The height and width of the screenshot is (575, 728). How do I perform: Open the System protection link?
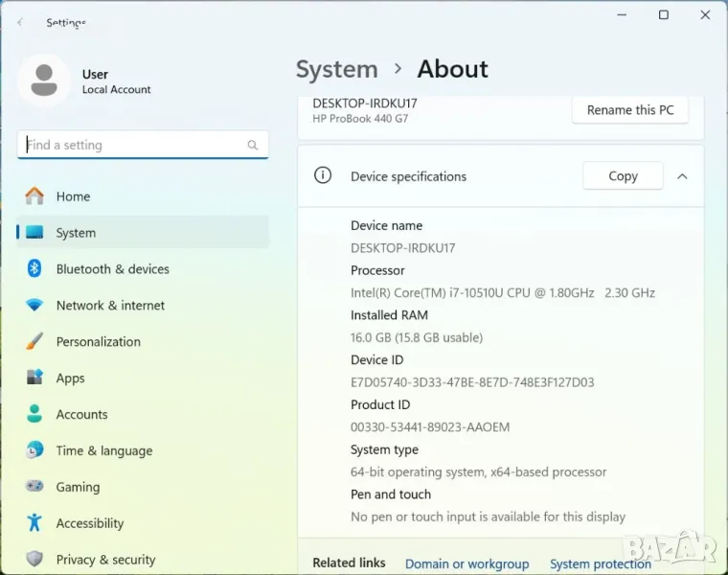(x=601, y=563)
